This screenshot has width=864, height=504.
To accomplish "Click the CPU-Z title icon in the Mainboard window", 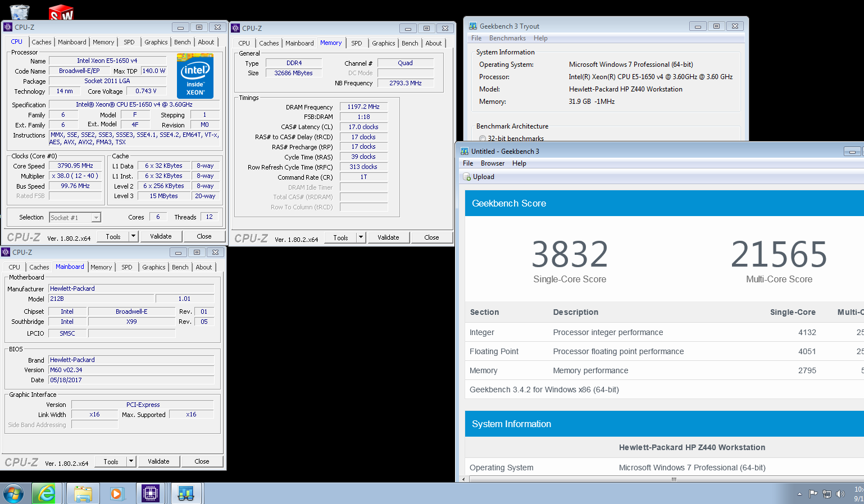I will [x=6, y=252].
